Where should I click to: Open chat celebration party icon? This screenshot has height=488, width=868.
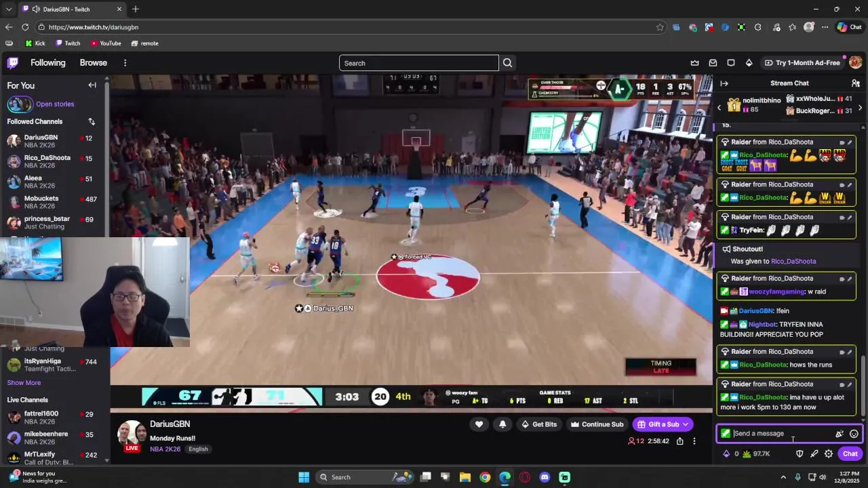click(840, 434)
